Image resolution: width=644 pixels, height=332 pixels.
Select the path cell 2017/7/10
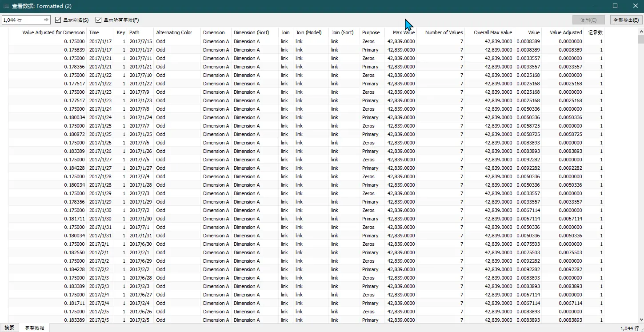pyautogui.click(x=140, y=75)
